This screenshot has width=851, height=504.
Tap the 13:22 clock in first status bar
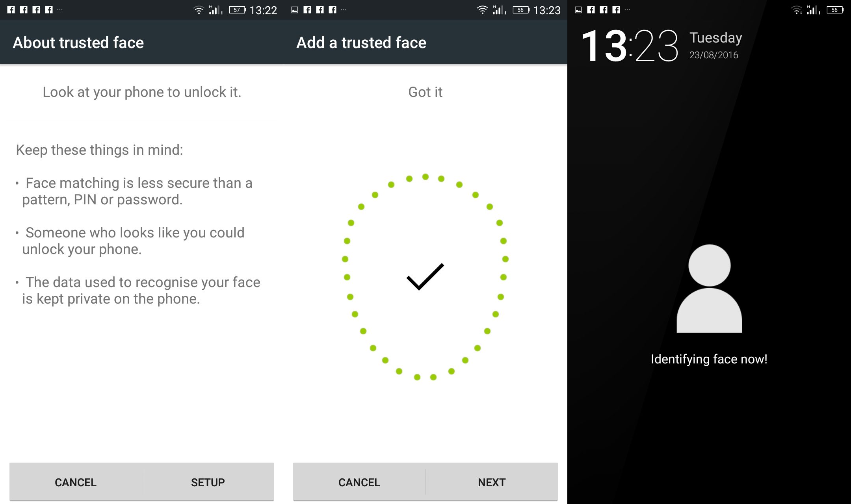[263, 10]
